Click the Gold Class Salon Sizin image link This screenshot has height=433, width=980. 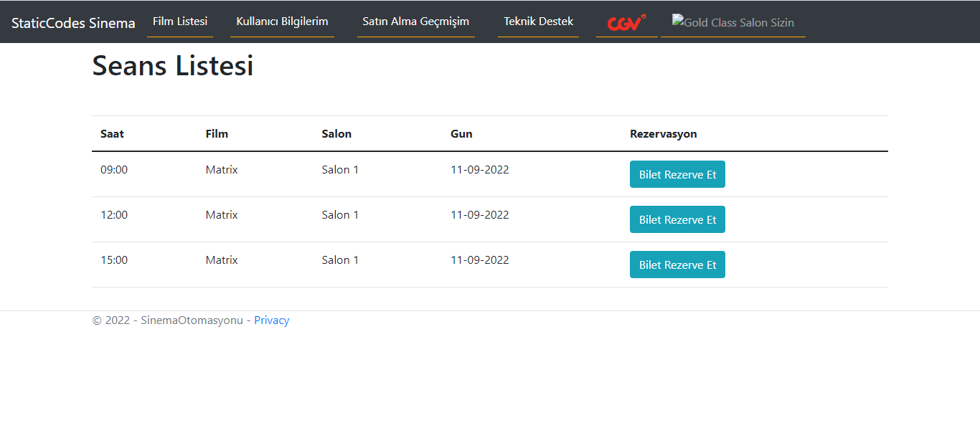pos(732,22)
